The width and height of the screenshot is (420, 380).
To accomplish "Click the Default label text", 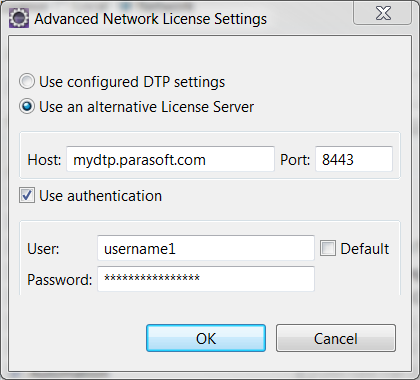I will coord(365,249).
